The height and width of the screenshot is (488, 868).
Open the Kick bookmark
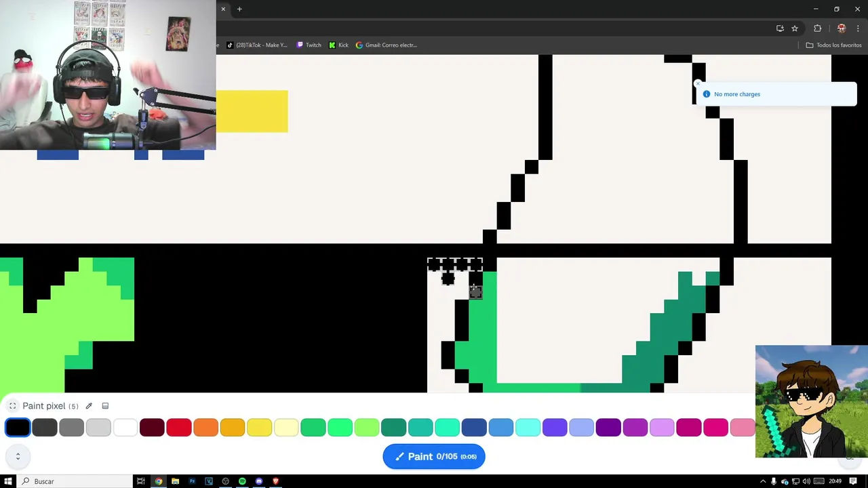click(x=338, y=45)
